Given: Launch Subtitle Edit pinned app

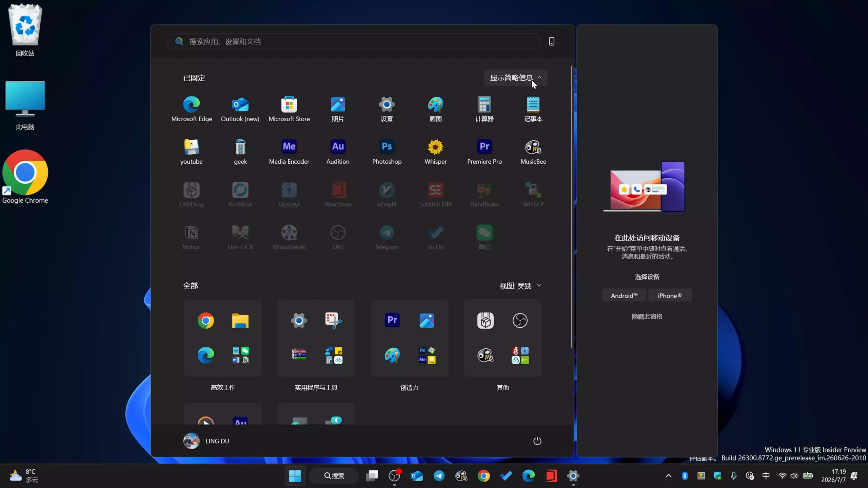Looking at the screenshot, I should coord(435,195).
